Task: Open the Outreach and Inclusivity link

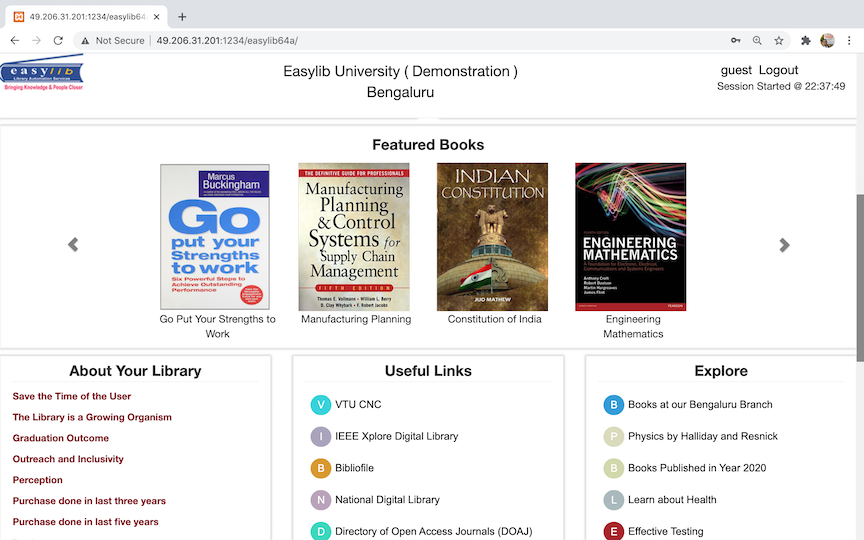Action: [x=68, y=459]
